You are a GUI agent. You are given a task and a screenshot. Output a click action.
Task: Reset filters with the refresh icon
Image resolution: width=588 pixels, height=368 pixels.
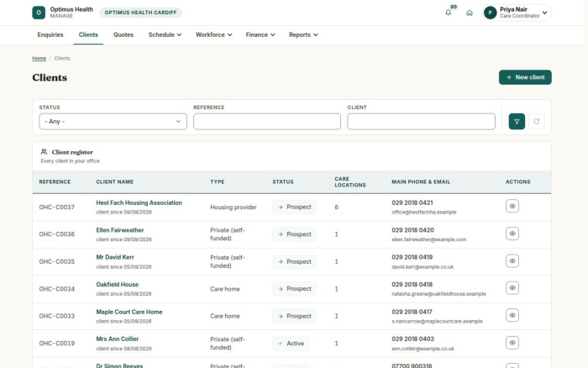point(537,122)
